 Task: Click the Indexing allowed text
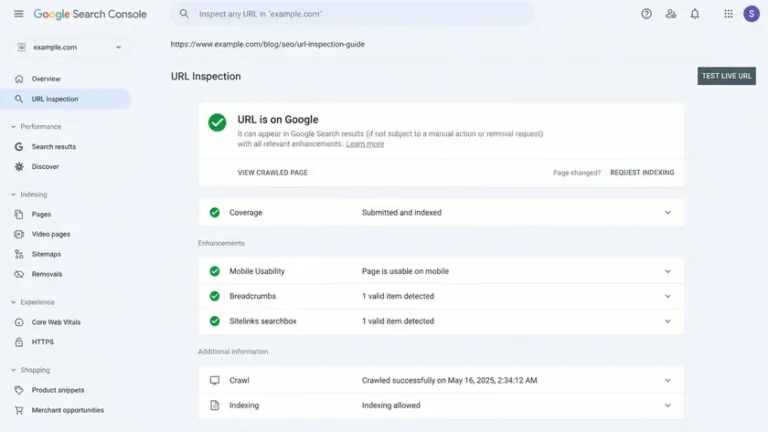pyautogui.click(x=391, y=405)
